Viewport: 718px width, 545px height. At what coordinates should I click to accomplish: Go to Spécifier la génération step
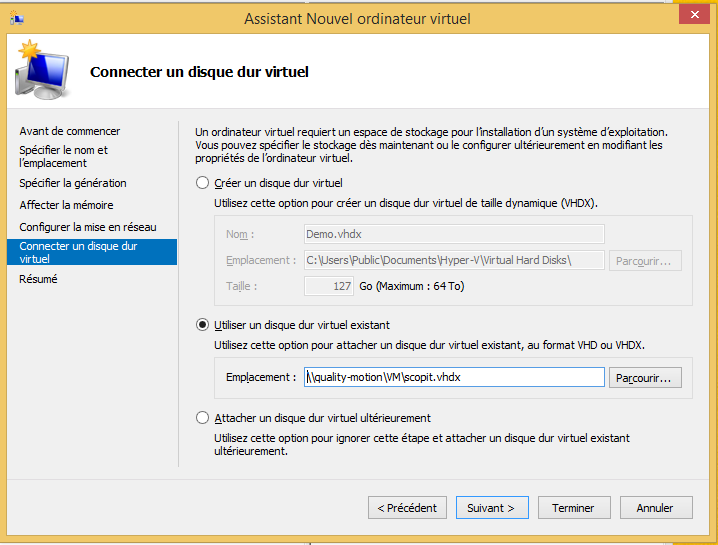73,183
